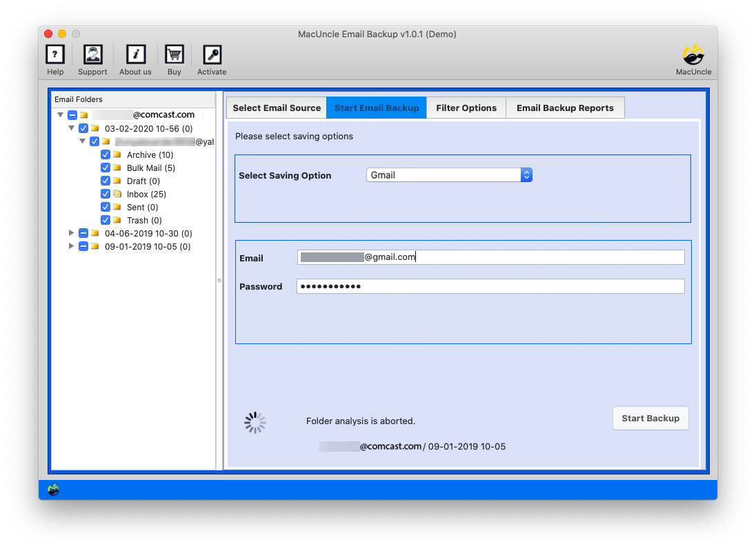
Task: Click the Buy shopping cart icon
Action: [174, 54]
